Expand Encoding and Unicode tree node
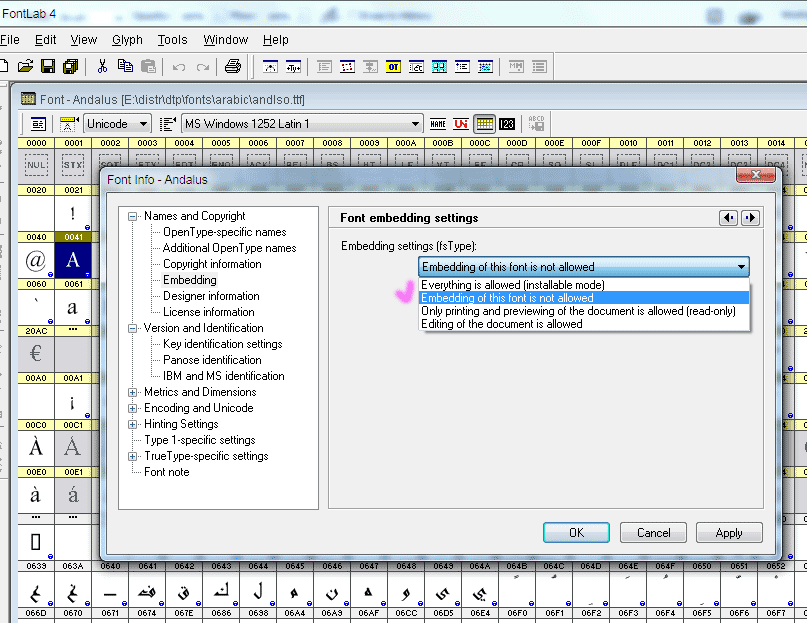807x623 pixels. pyautogui.click(x=132, y=408)
